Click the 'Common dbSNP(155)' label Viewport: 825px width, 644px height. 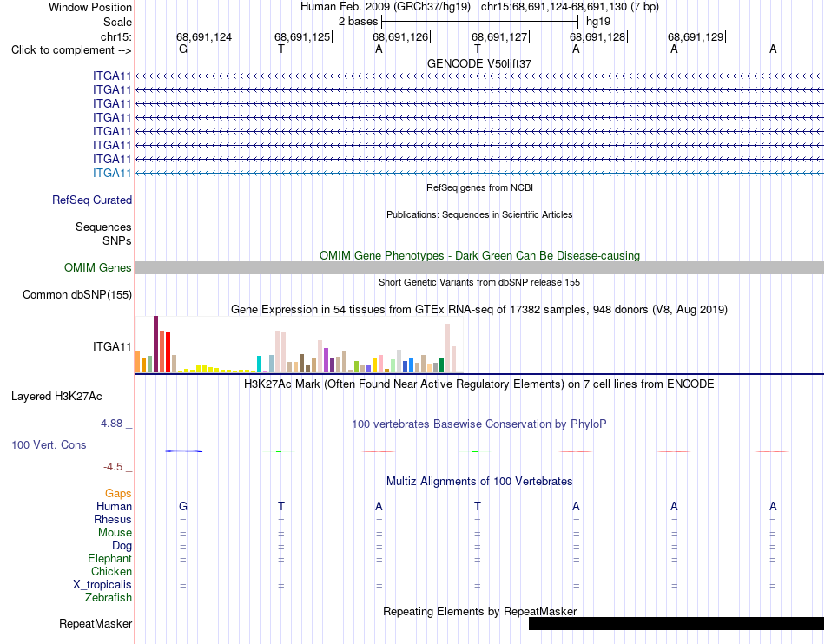tap(76, 295)
